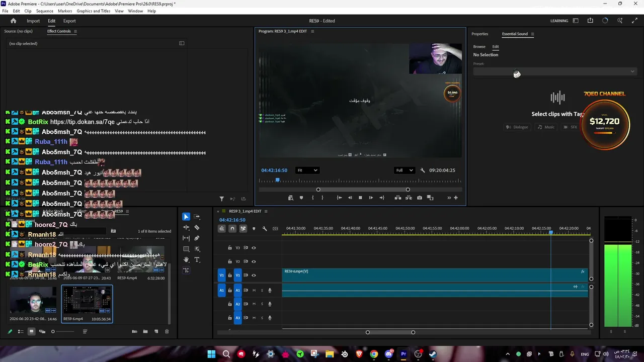Open the Effect Controls panel menu
Viewport: 644px width, 362px height.
click(75, 31)
